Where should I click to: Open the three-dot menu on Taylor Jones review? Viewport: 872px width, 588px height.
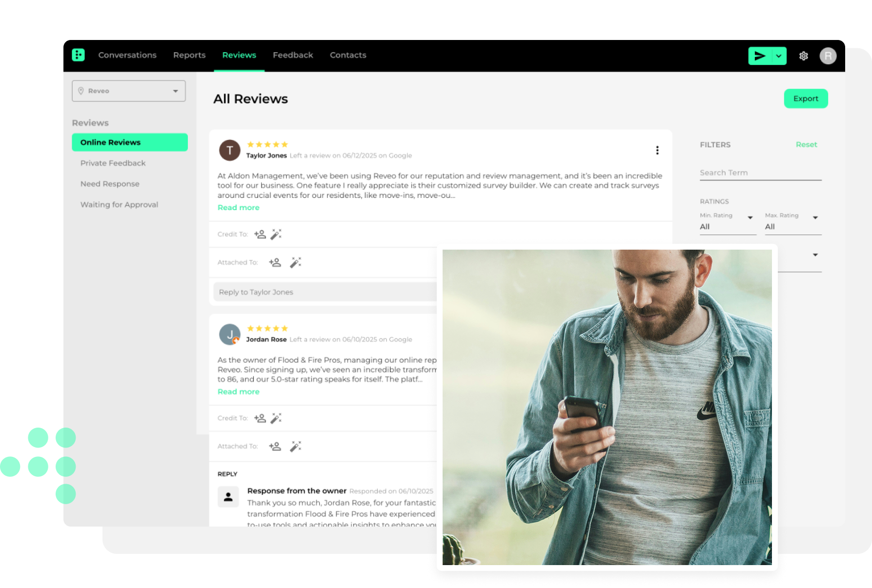click(657, 150)
